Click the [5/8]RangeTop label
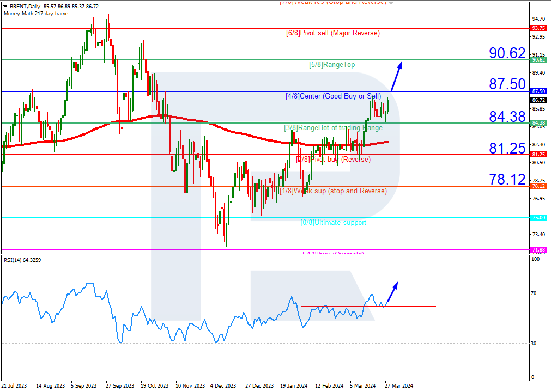Screen dimensions: 551x392 tap(332, 65)
